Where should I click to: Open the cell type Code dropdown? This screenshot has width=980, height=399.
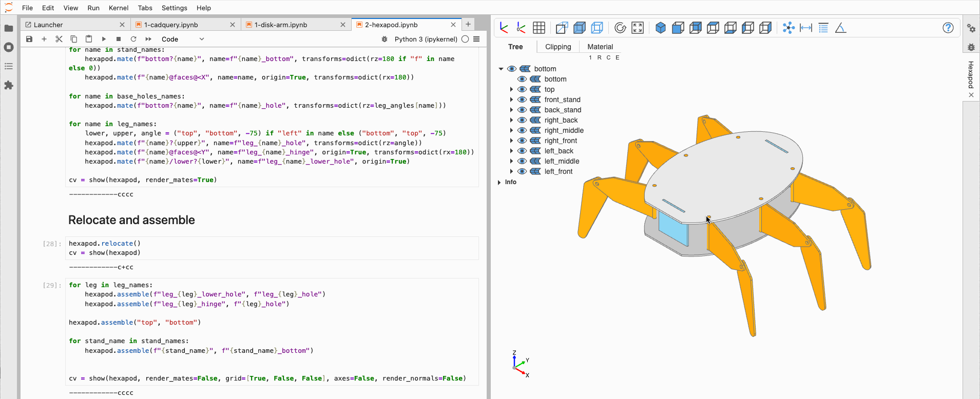point(183,39)
